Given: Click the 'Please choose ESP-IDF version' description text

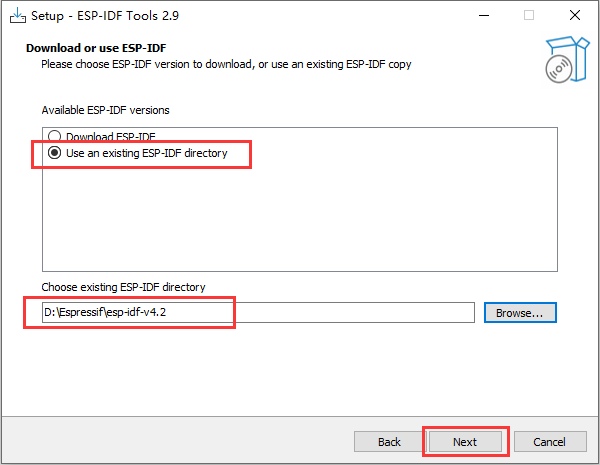Looking at the screenshot, I should [x=226, y=64].
